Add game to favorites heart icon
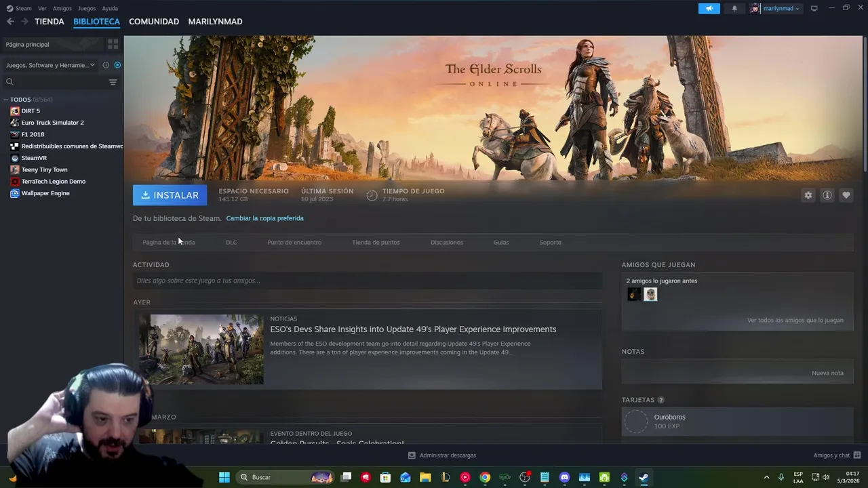 [846, 195]
